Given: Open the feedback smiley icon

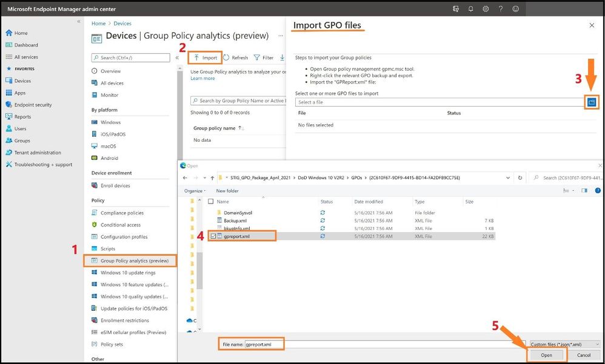Looking at the screenshot, I should pos(515,9).
